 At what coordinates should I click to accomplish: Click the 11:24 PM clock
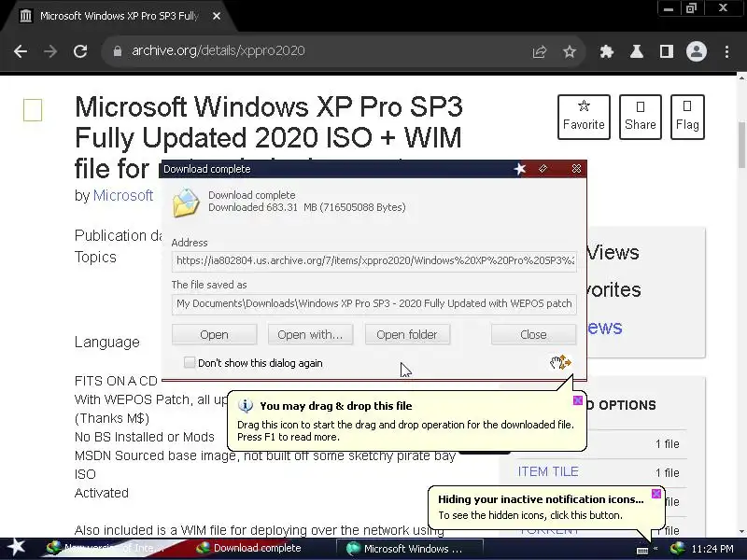coord(712,549)
